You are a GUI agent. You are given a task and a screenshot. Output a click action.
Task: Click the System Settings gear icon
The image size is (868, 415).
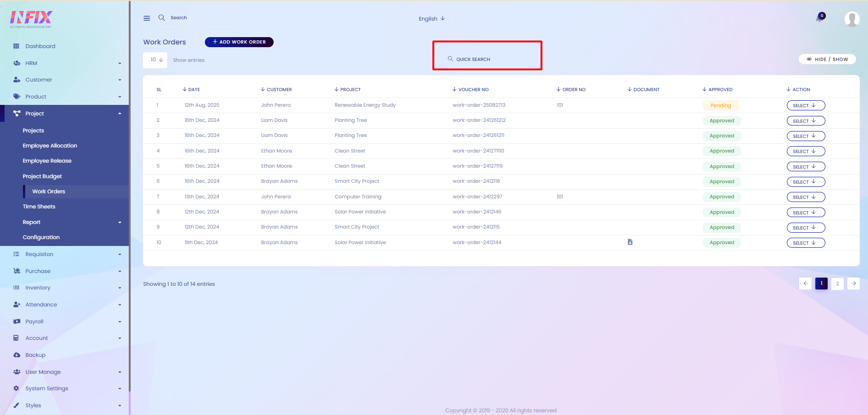[x=16, y=388]
